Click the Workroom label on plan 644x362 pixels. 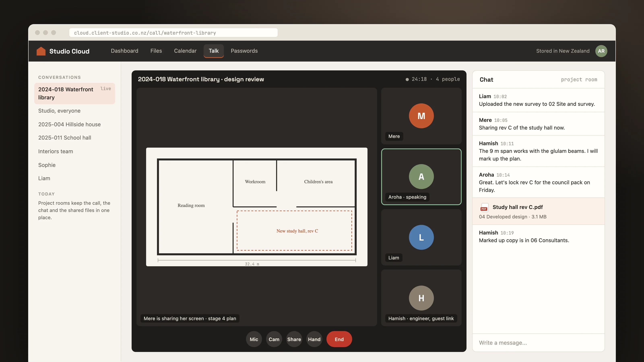click(255, 182)
